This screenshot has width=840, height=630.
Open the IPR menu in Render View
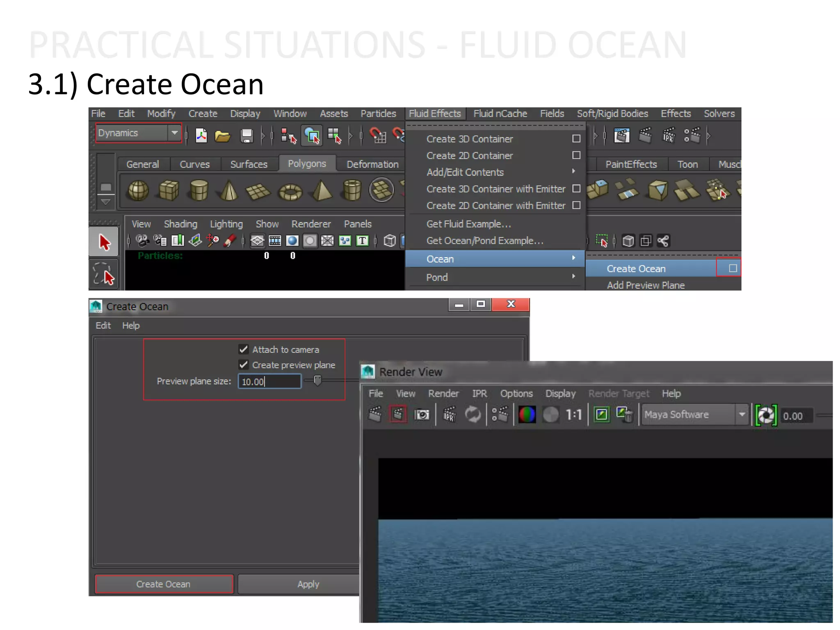pyautogui.click(x=479, y=393)
